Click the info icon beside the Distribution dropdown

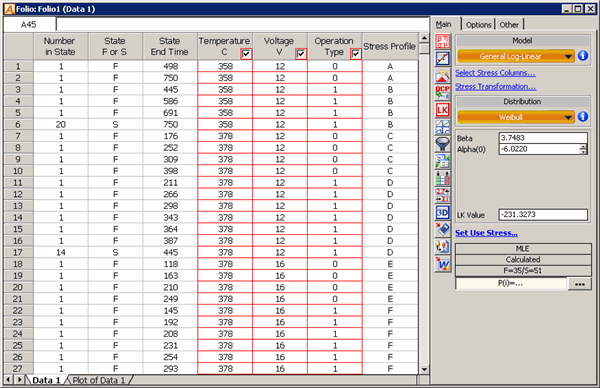[x=583, y=116]
